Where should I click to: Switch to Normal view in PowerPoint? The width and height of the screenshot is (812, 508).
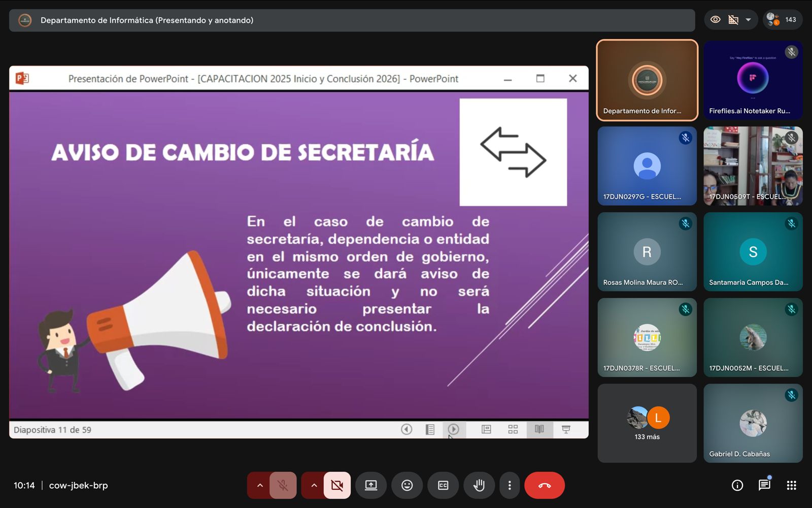tap(486, 430)
